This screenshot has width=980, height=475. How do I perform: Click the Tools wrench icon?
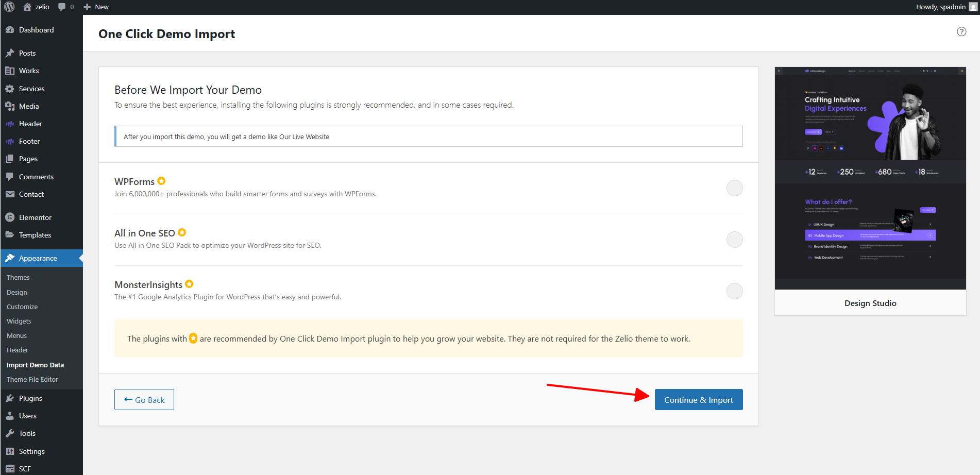tap(10, 433)
